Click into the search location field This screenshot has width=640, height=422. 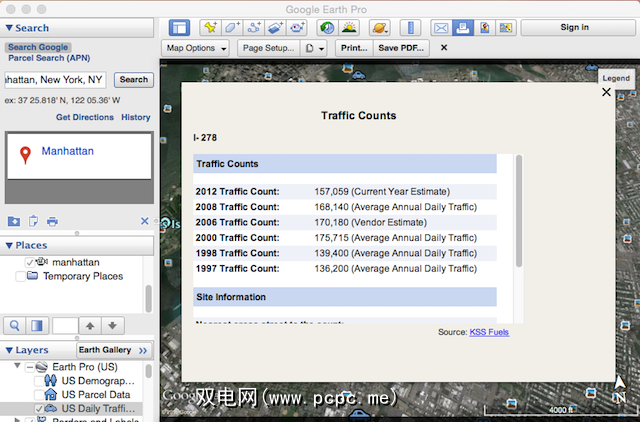53,79
